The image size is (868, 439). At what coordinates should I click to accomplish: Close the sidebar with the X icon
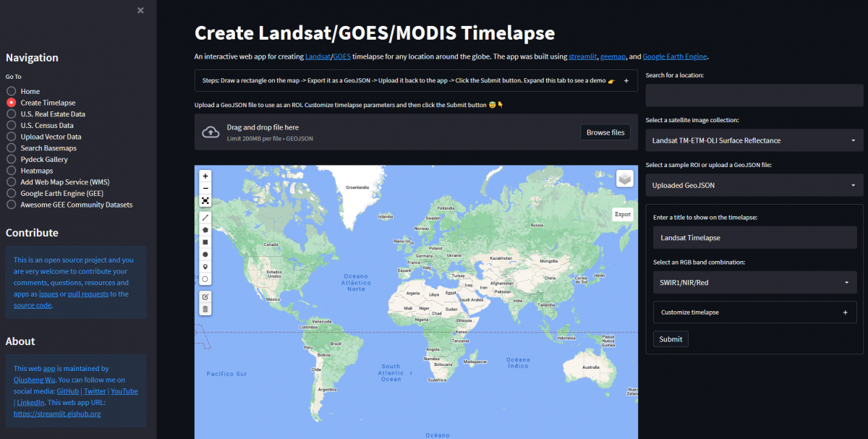pos(140,10)
